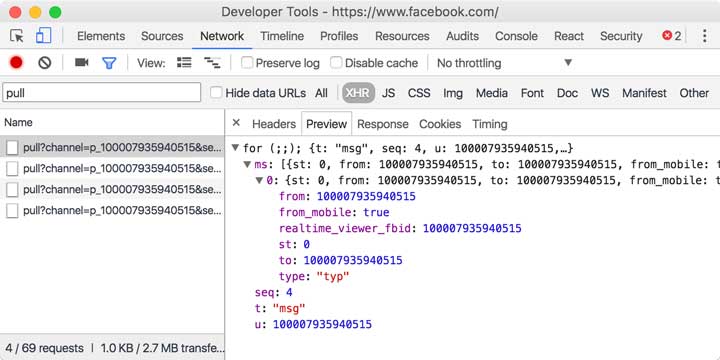Select the t: "msg" property

pos(280,308)
